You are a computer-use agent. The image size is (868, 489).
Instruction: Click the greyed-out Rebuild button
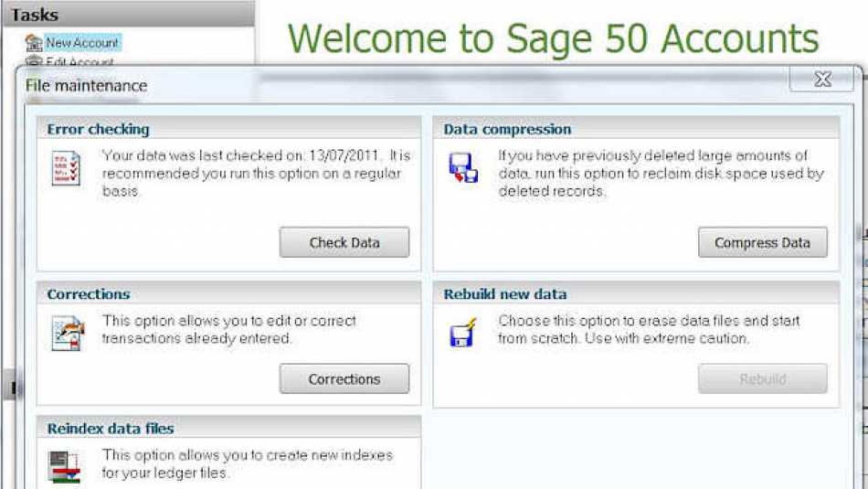click(x=762, y=378)
